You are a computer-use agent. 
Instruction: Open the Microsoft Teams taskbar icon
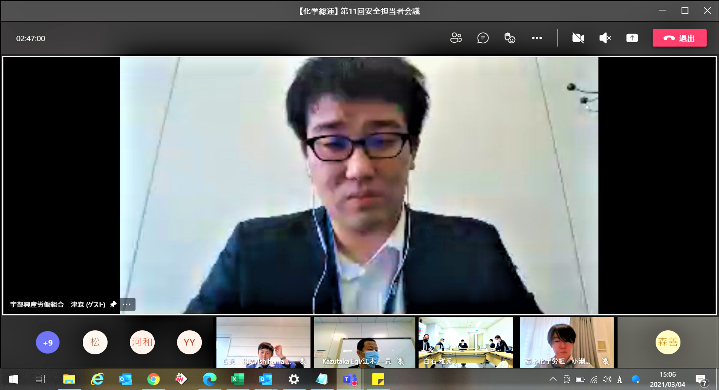[350, 379]
